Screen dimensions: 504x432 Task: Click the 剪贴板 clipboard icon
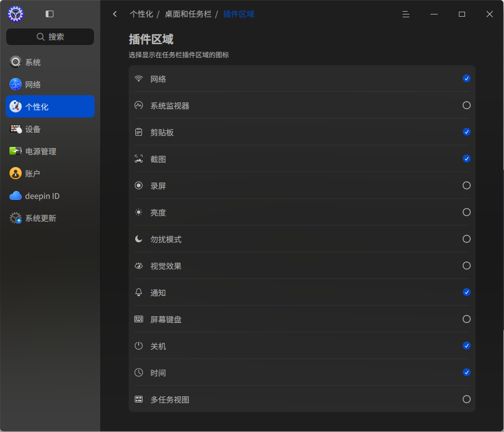click(139, 132)
